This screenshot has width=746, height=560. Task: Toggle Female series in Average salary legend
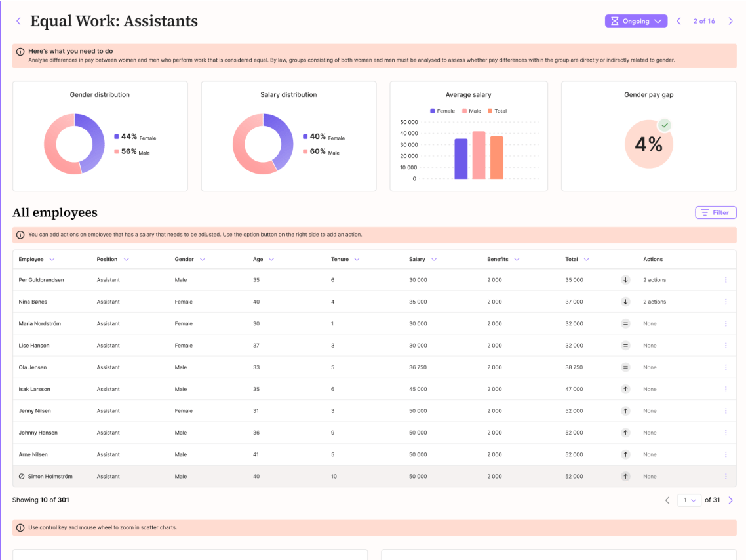(442, 111)
